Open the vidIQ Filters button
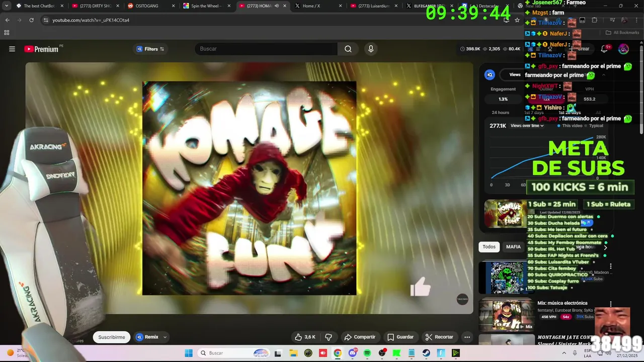This screenshot has height=362, width=644. pyautogui.click(x=150, y=49)
